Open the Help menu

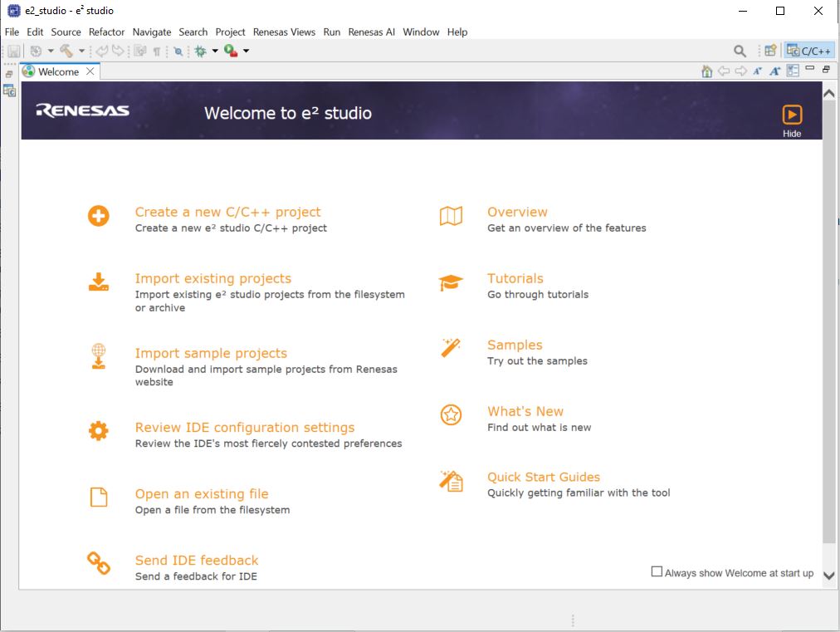[x=457, y=32]
